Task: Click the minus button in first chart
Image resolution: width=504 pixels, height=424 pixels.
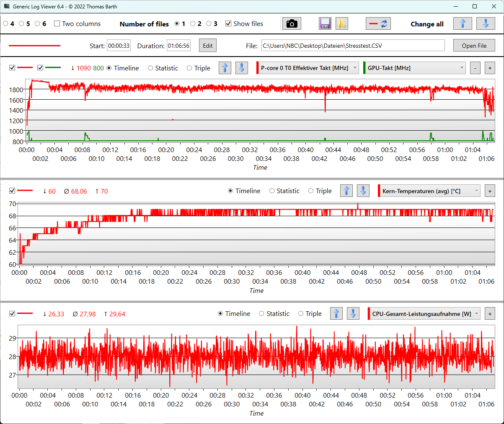Action: 475,68
